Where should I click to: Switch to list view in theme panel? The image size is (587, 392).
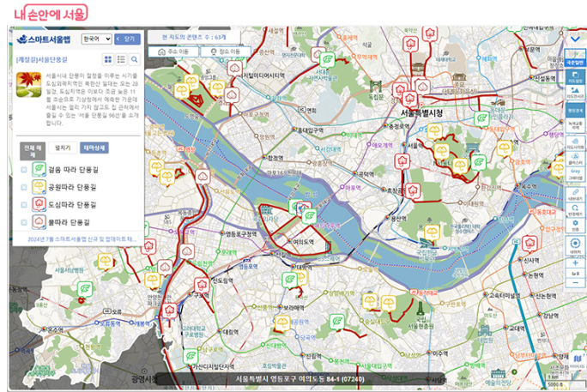121,59
